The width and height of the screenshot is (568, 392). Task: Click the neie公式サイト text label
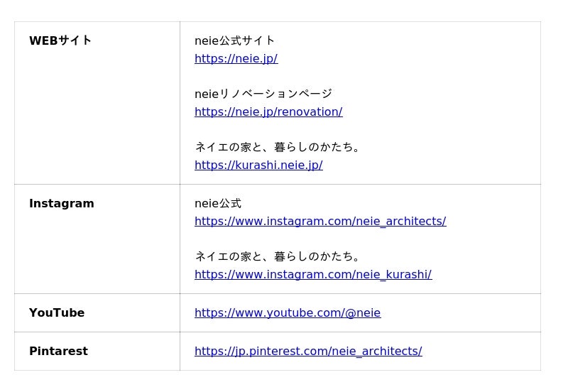(234, 41)
